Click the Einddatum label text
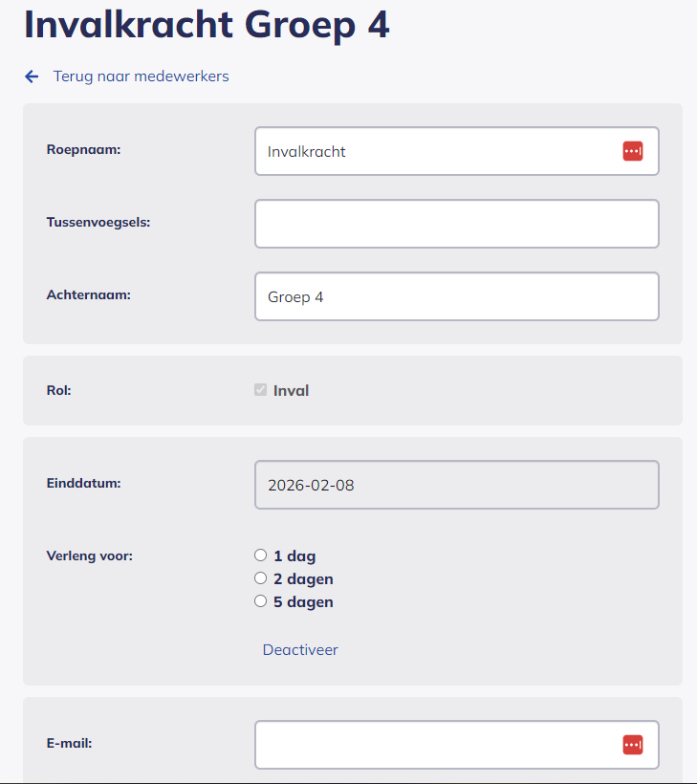The width and height of the screenshot is (697, 784). [x=83, y=483]
